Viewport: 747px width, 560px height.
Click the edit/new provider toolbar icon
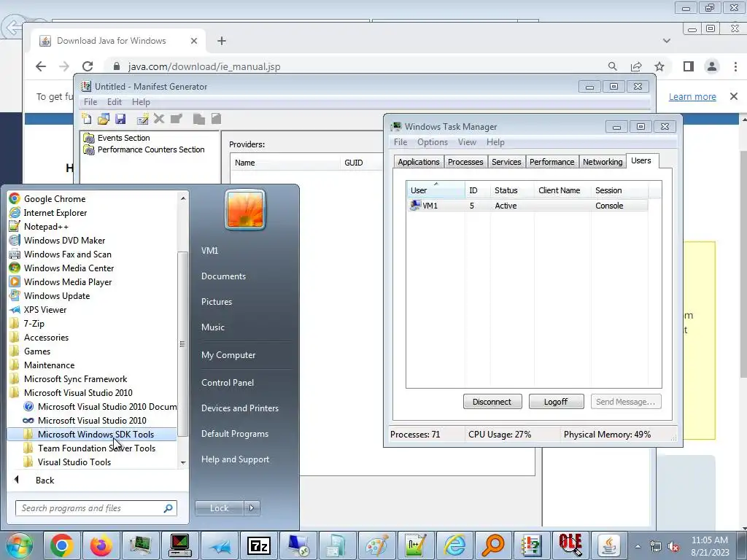coord(142,119)
